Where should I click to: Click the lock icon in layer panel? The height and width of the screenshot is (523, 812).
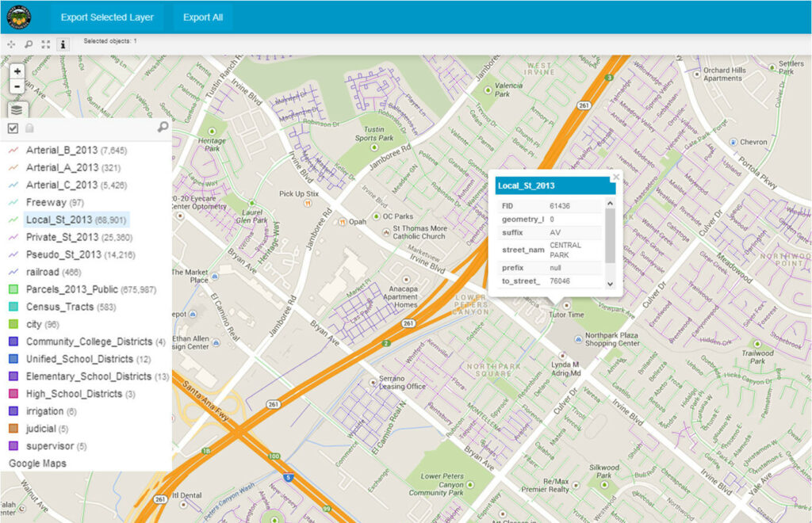pyautogui.click(x=30, y=128)
